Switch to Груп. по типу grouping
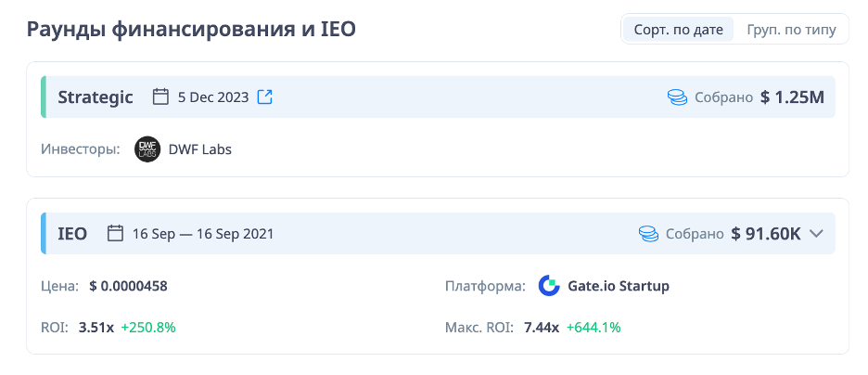This screenshot has width=868, height=375. [791, 30]
